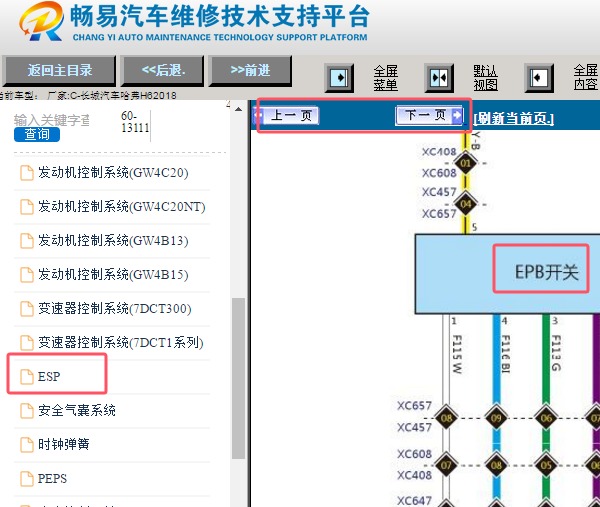Open 发动机控制系统(GW4B15) entry

tap(112, 275)
